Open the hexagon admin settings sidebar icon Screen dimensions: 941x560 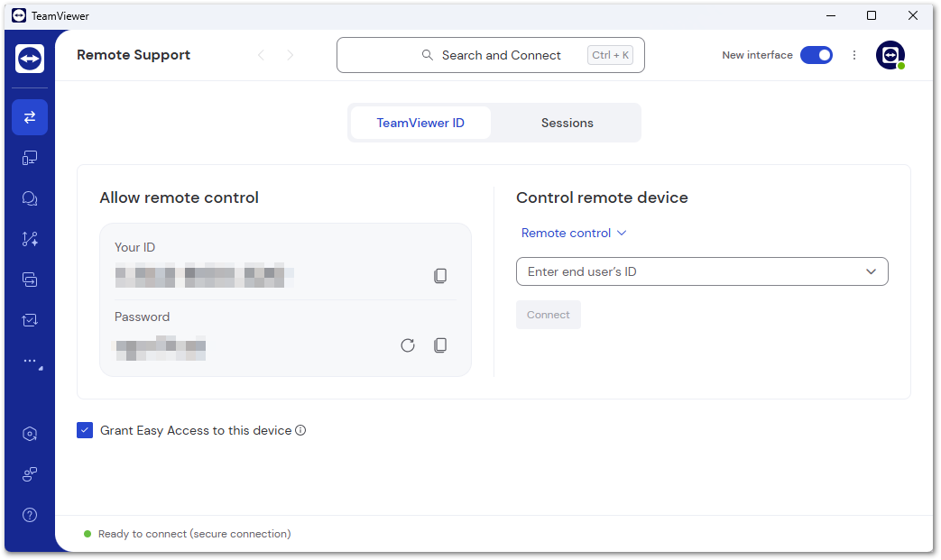click(30, 434)
